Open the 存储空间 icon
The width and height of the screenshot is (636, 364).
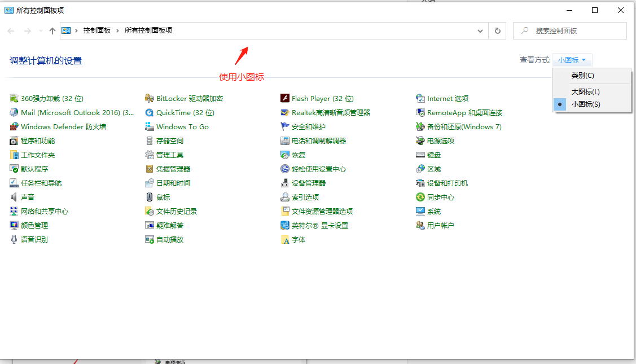tap(149, 141)
